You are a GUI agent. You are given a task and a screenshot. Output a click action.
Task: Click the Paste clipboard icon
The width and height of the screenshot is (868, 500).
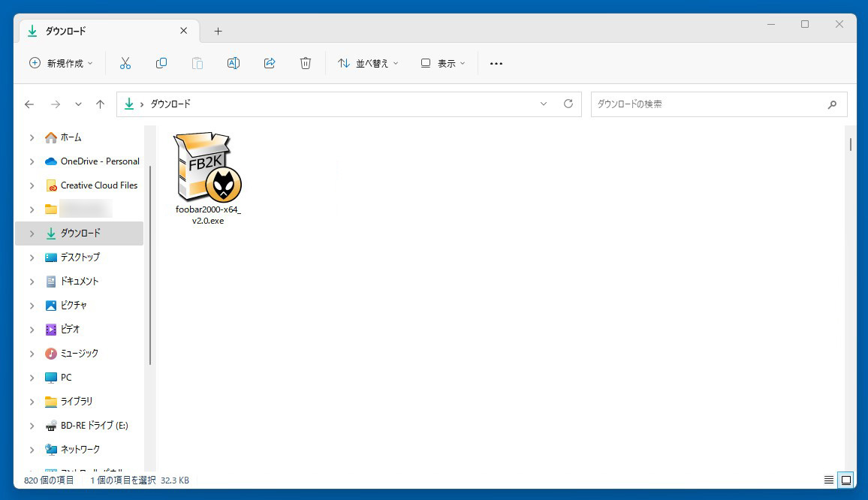197,63
